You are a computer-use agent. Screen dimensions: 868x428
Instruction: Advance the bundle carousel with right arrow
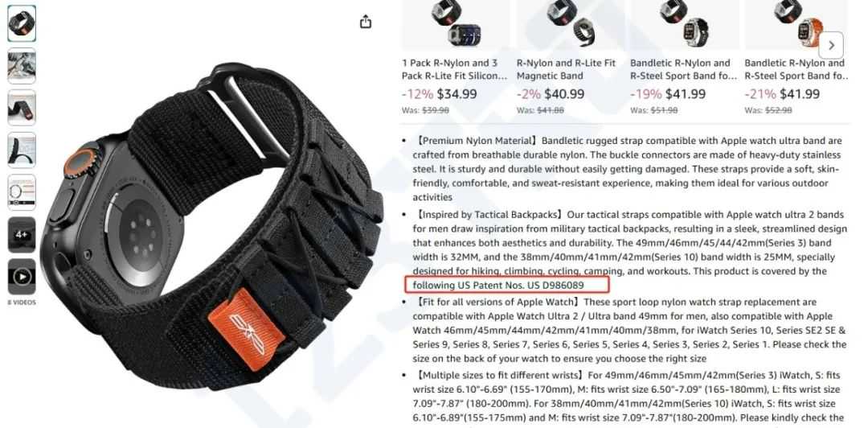(x=831, y=45)
